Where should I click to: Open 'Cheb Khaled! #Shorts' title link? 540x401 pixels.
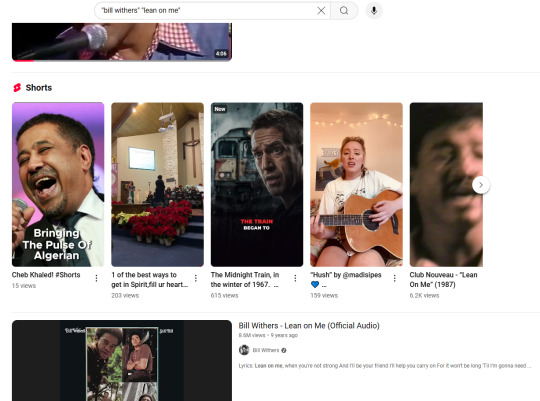pyautogui.click(x=46, y=275)
